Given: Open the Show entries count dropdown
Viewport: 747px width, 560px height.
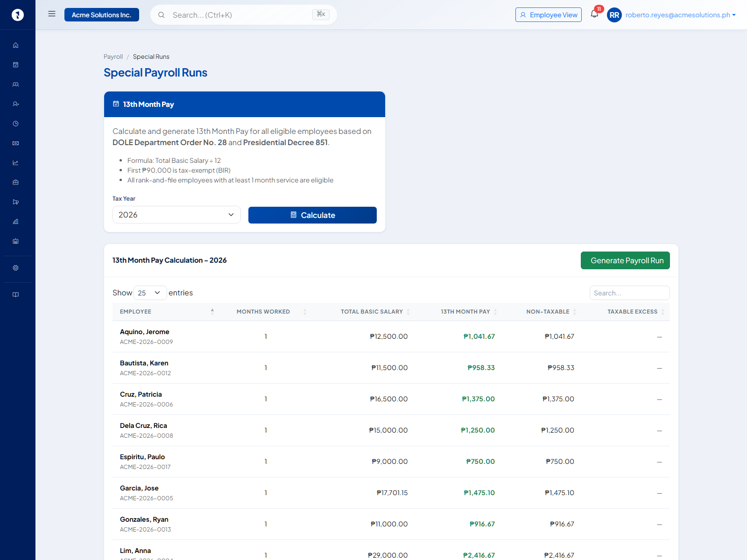Looking at the screenshot, I should tap(150, 293).
